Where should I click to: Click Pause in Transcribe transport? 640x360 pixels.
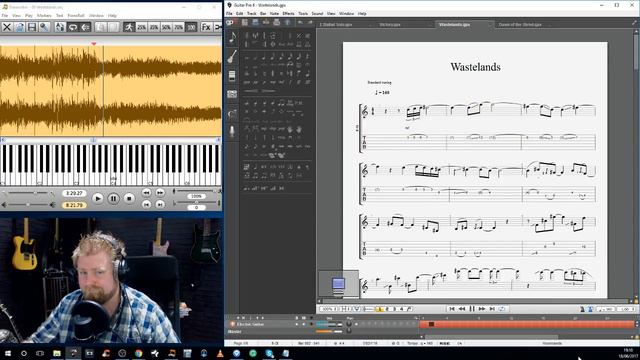click(x=113, y=198)
